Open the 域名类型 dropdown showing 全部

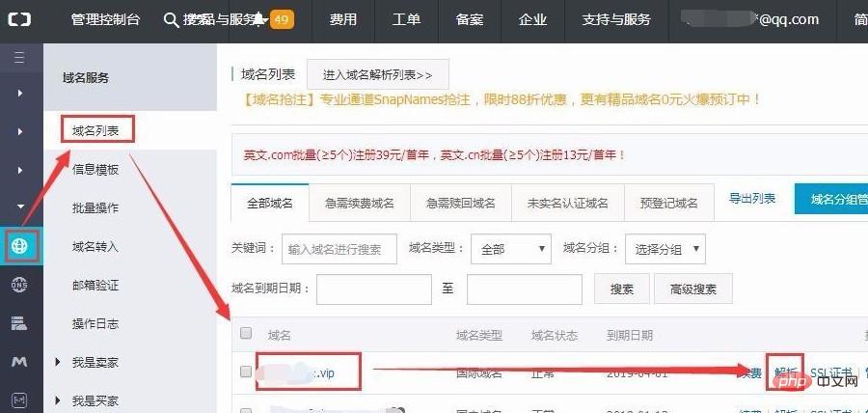[x=511, y=249]
